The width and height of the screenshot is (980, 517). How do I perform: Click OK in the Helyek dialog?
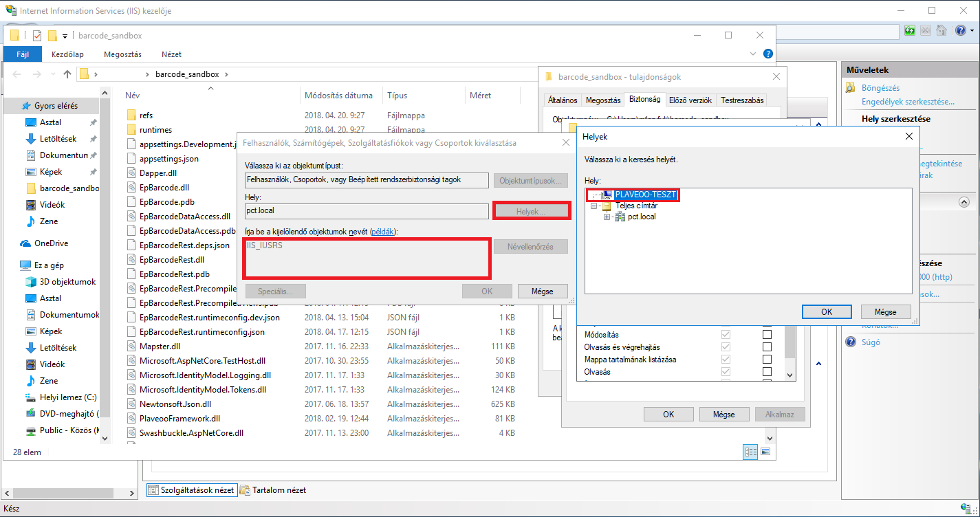[x=827, y=311]
